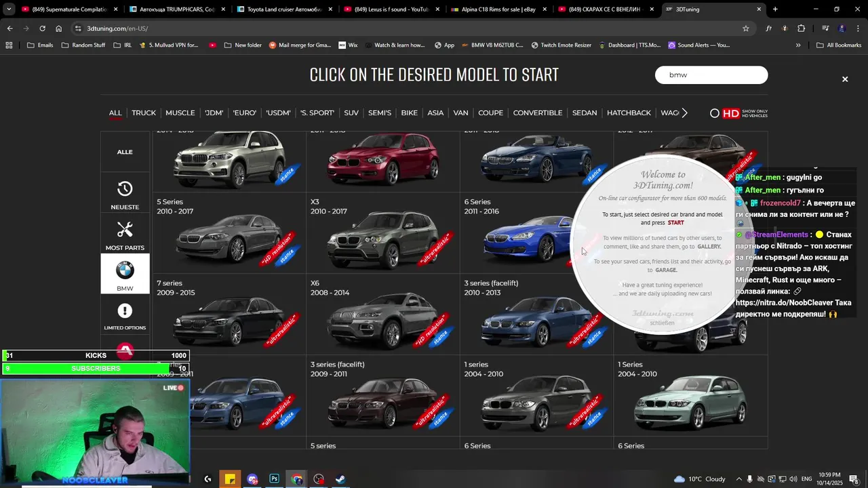
Task: Open the All Bookmarks folder
Action: (839, 45)
